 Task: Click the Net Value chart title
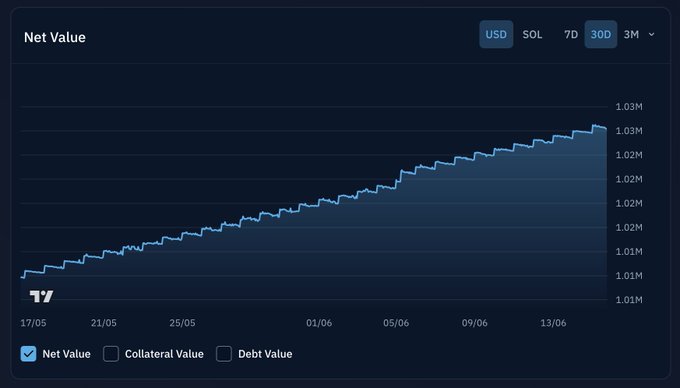tap(55, 37)
